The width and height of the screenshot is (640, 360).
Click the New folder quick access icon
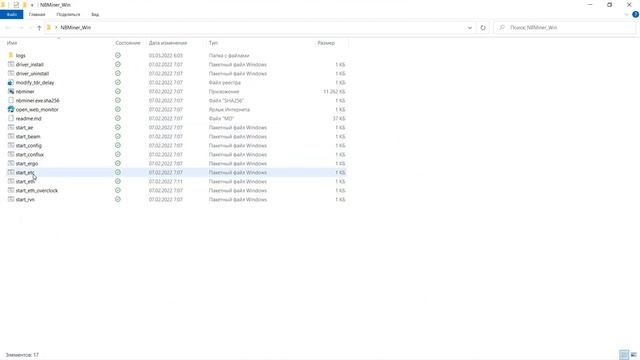tap(24, 5)
